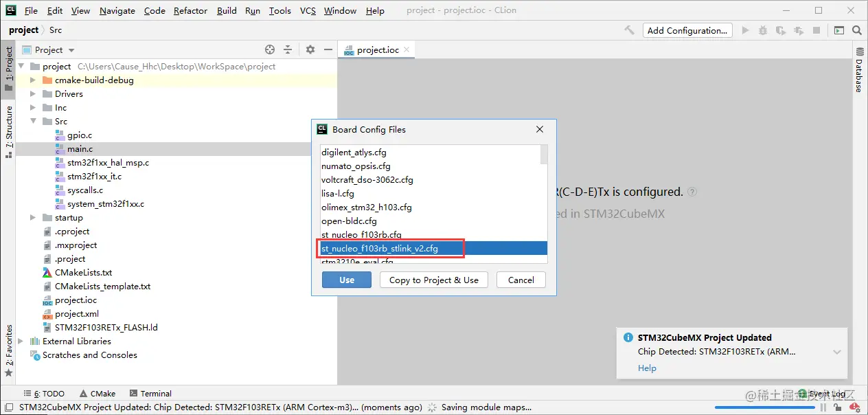The image size is (868, 415).
Task: Close the Board Config Files dialog
Action: tap(540, 129)
